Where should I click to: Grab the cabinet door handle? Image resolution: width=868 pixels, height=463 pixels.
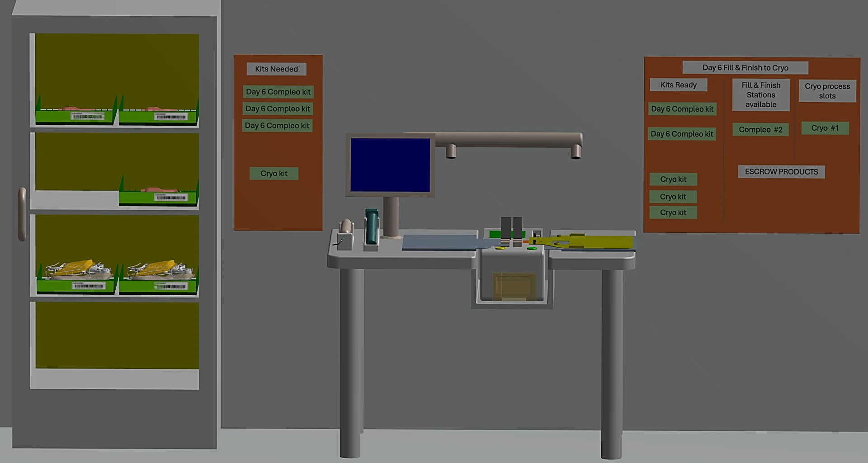(x=22, y=214)
